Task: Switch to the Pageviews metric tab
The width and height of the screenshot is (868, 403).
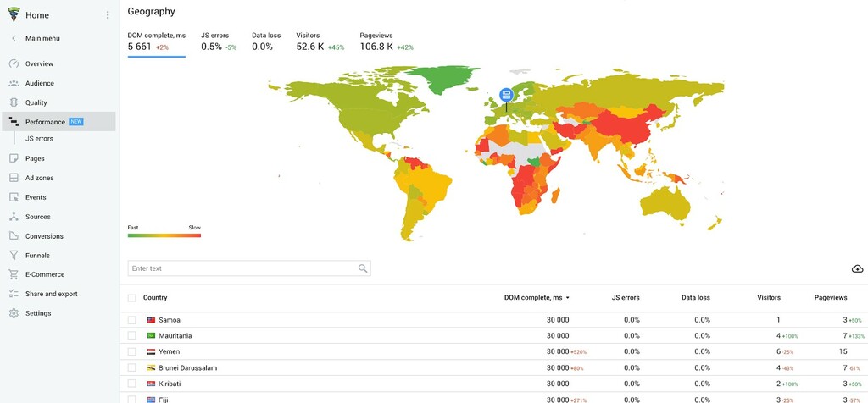Action: 386,41
